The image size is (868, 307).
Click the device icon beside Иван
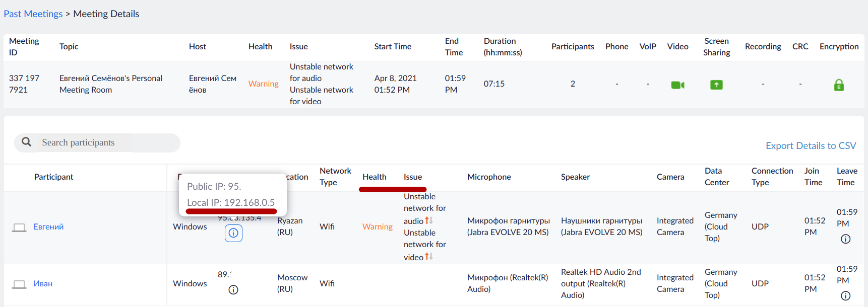pos(19,284)
